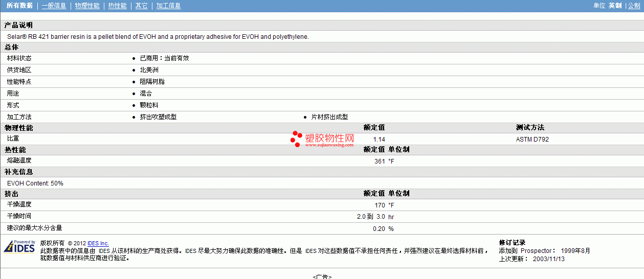Click the 2003/11/13 last updated date
Image resolution: width=644 pixels, height=279 pixels.
[548, 259]
